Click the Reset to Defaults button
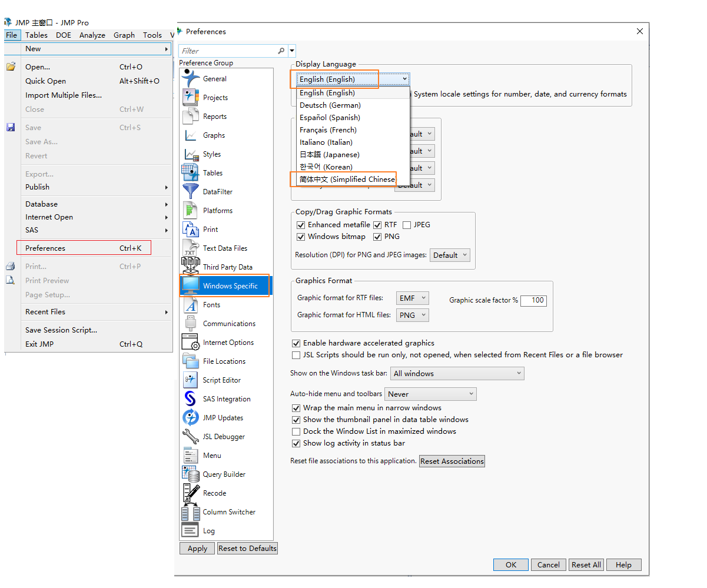 (247, 549)
